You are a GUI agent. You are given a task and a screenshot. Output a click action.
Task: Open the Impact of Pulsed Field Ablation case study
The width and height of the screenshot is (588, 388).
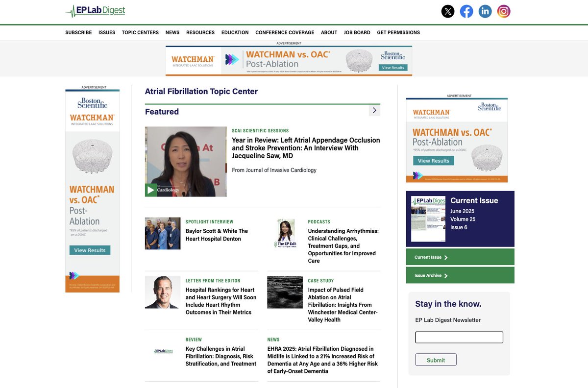(343, 305)
